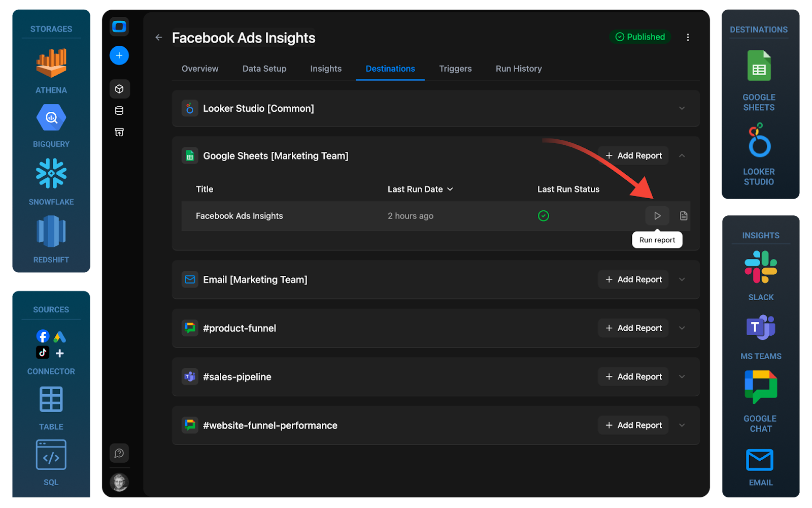Click the TikTok connector icon
Screen dimensions: 812x508
(x=43, y=353)
